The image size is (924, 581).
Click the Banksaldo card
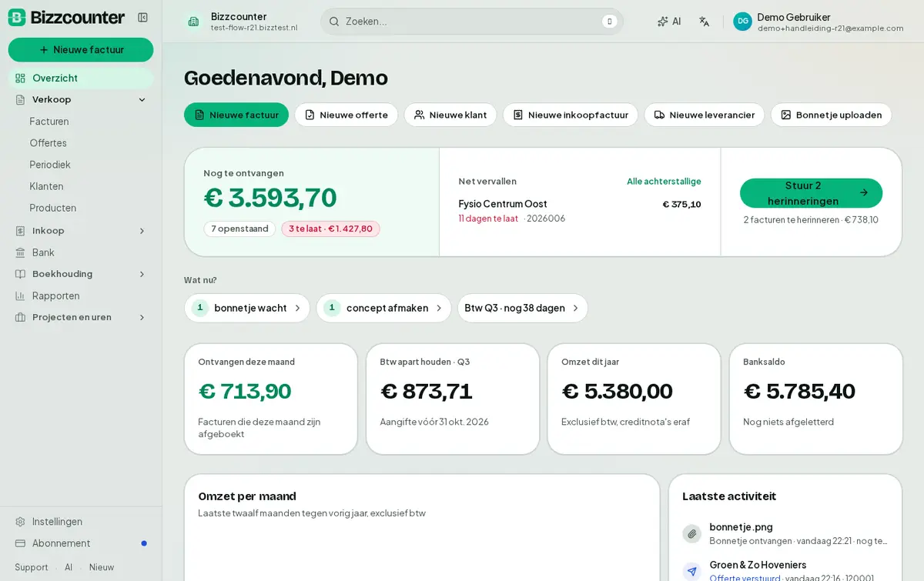tap(816, 399)
